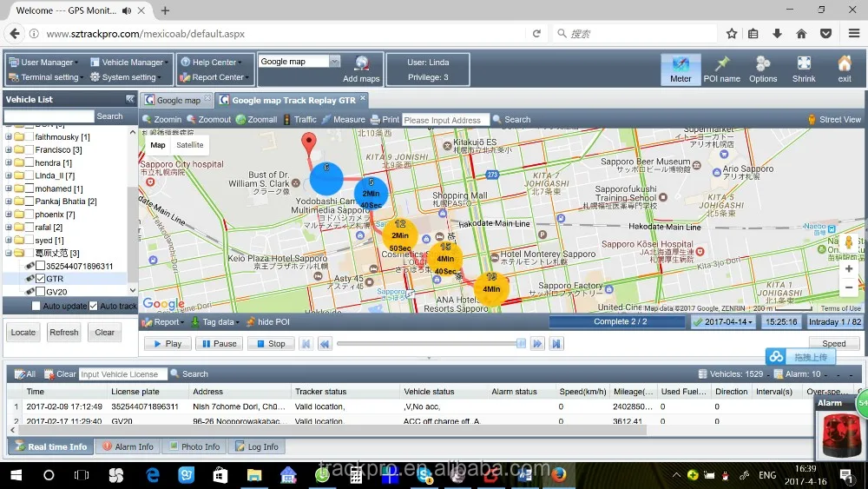Click the Play replay button
This screenshot has width=868, height=489.
(x=168, y=344)
